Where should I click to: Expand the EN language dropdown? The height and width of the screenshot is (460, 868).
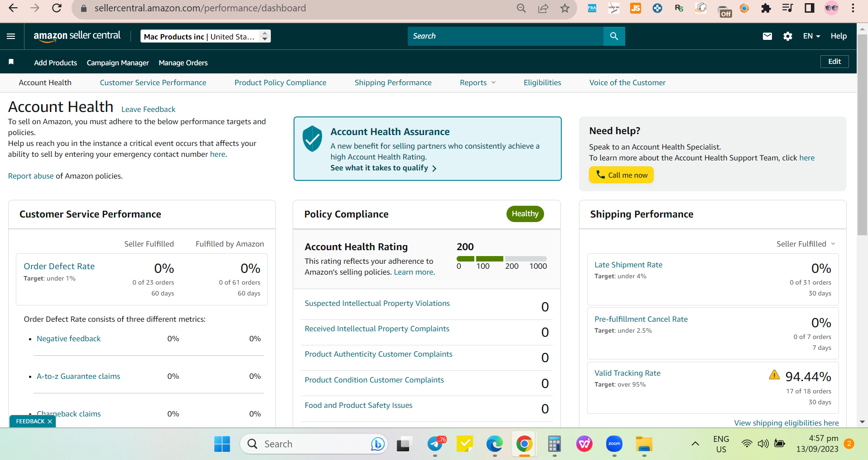pos(811,36)
